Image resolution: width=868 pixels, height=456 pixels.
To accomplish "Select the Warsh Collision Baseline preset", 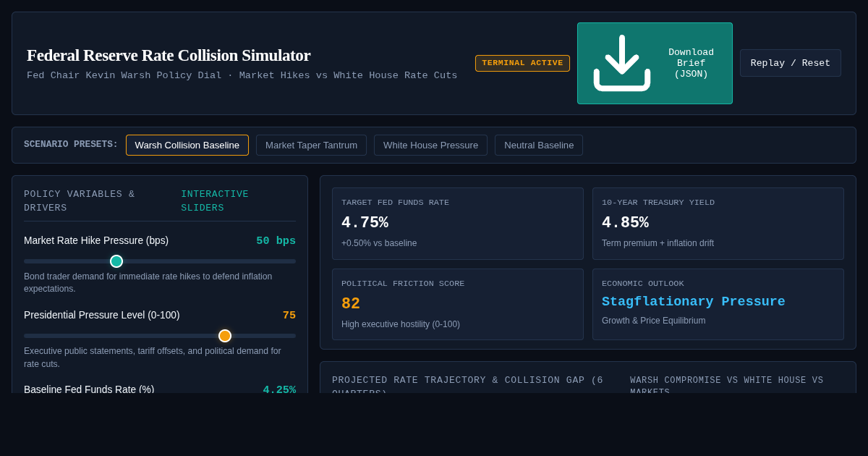I will 187,145.
